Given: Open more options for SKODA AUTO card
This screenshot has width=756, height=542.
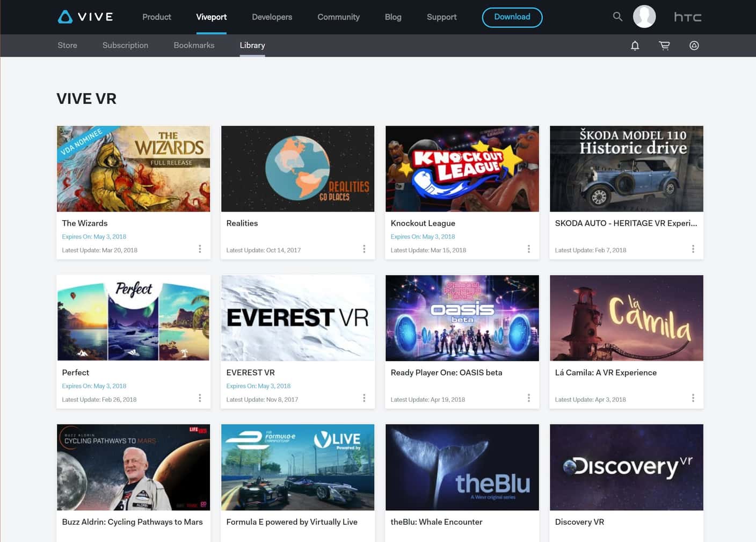Looking at the screenshot, I should (x=693, y=249).
